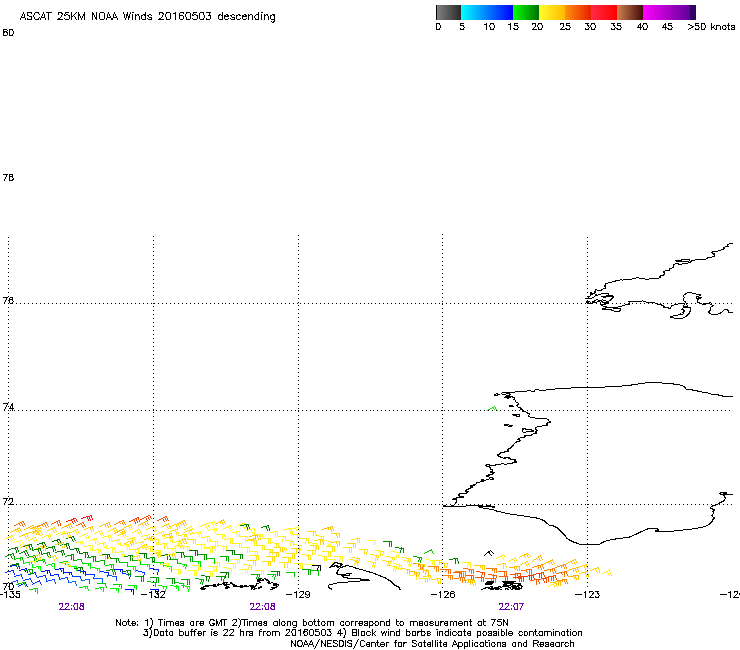The image size is (740, 650).
Task: Click the '22:08' time label nearest -129
Action: tap(262, 607)
